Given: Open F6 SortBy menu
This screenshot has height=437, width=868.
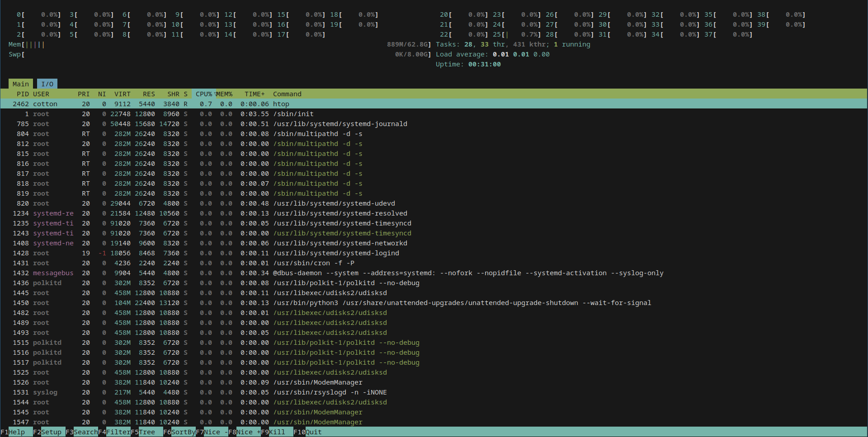Looking at the screenshot, I should 183,432.
